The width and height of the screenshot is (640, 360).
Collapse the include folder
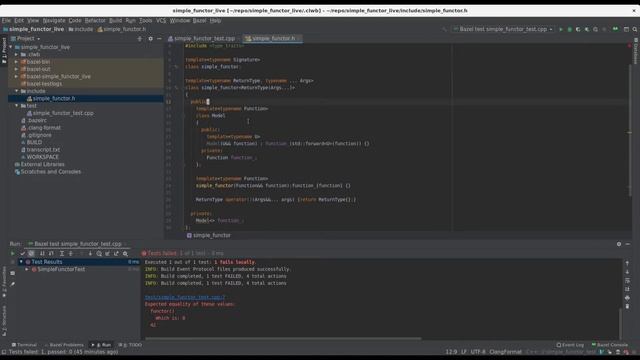click(x=16, y=91)
